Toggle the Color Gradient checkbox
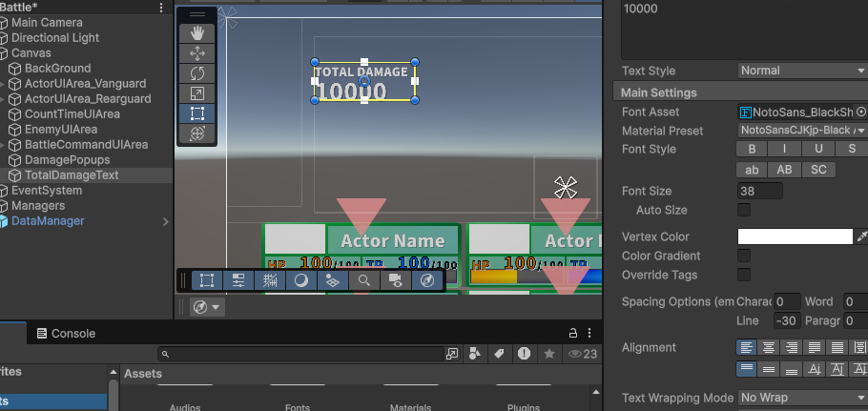This screenshot has width=868, height=411. (x=744, y=256)
